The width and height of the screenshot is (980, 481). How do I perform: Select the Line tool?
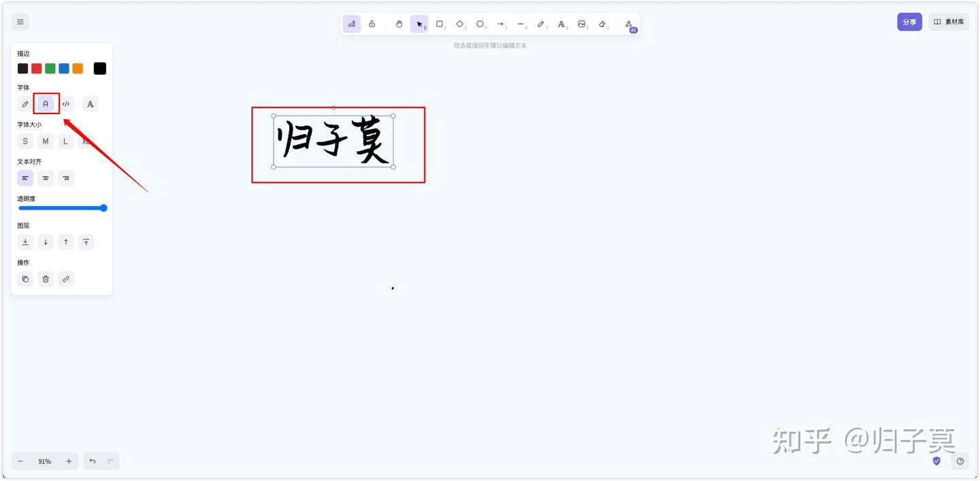pyautogui.click(x=521, y=24)
